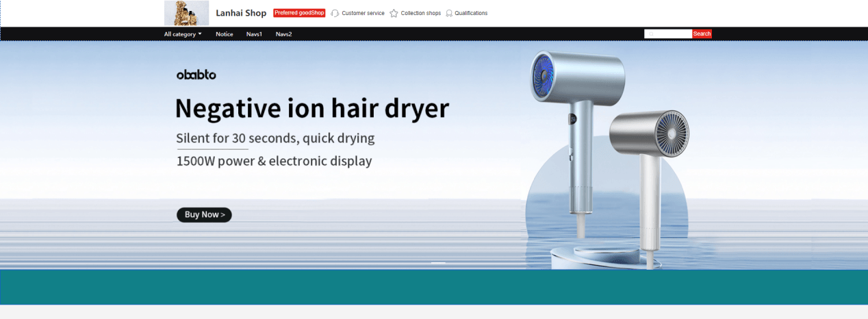This screenshot has height=319, width=868.
Task: Open the Customer service link text
Action: (x=363, y=13)
